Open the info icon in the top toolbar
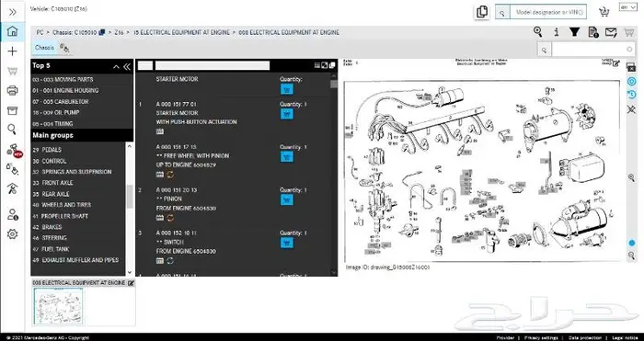The image size is (644, 341). 557,32
